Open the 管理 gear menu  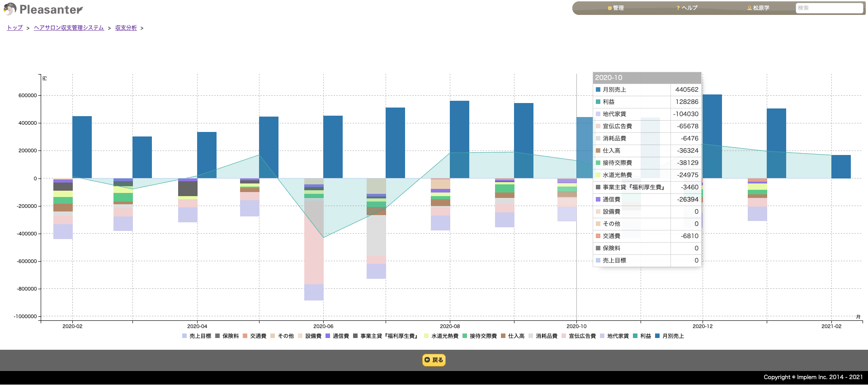(615, 8)
